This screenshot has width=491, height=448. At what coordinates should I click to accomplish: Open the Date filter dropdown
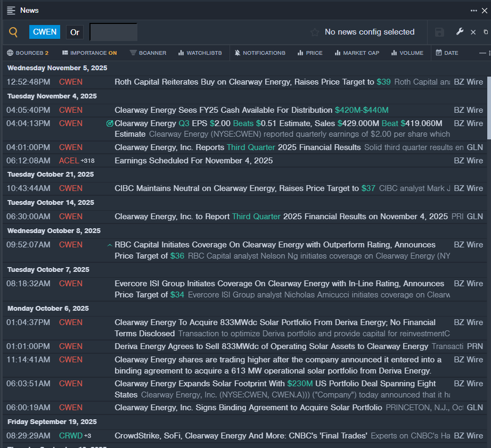coord(447,53)
